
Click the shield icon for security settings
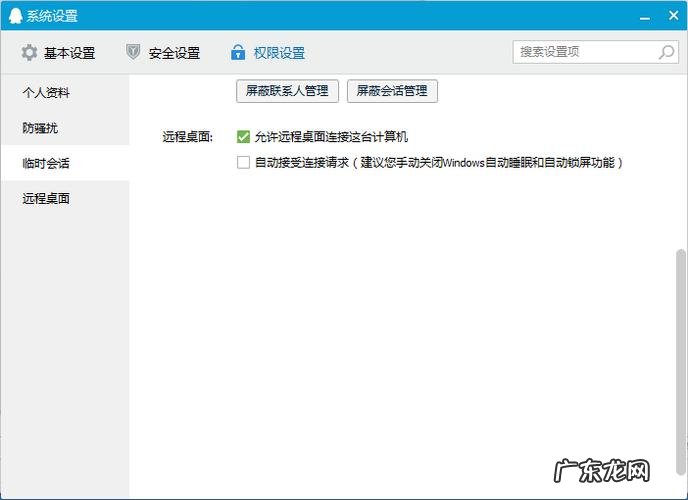133,53
